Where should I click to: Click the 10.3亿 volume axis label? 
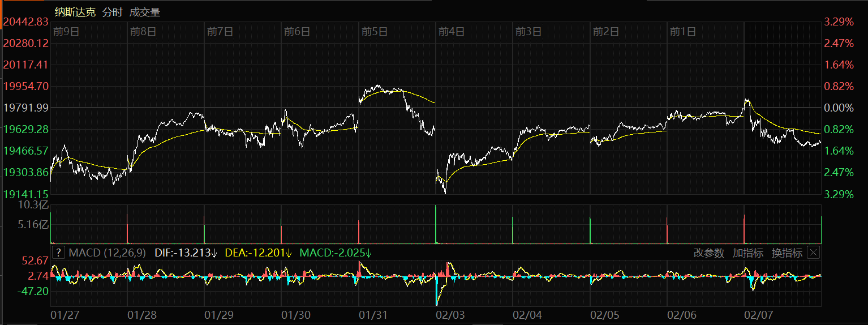point(35,205)
